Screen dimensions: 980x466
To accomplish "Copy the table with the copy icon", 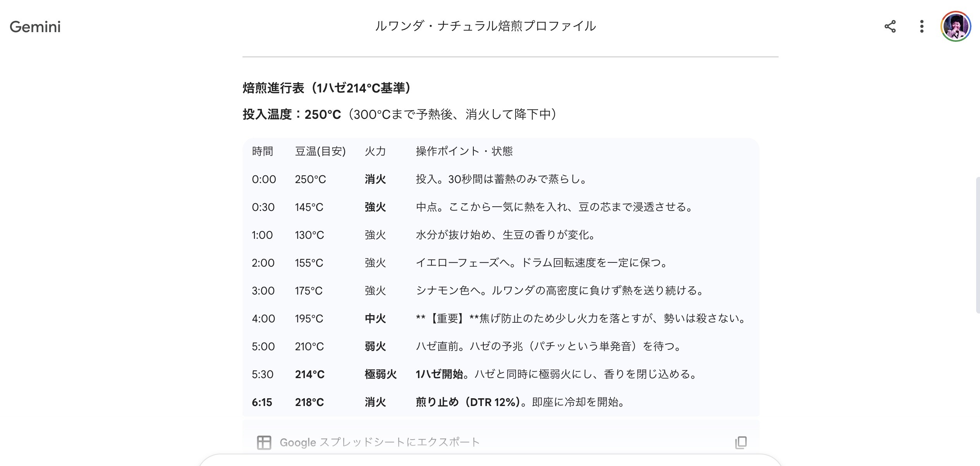I will (x=741, y=442).
